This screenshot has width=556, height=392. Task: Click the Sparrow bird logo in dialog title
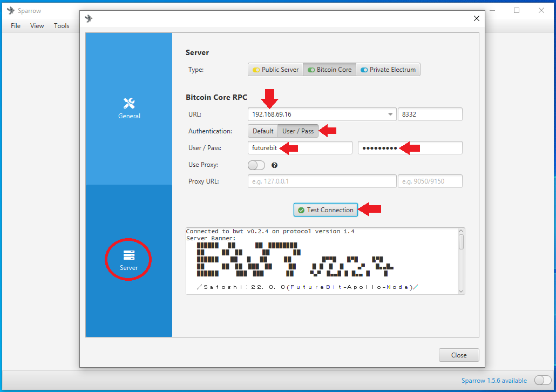coord(89,18)
